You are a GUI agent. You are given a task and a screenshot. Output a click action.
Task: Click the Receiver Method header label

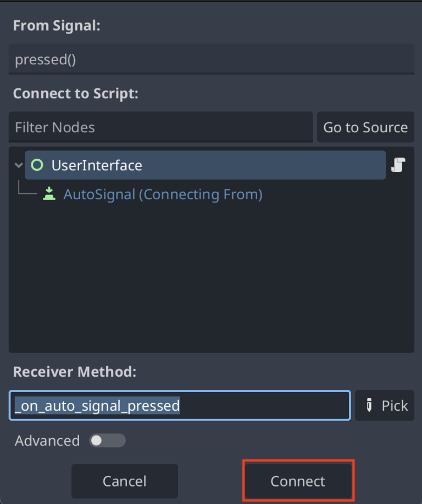74,372
